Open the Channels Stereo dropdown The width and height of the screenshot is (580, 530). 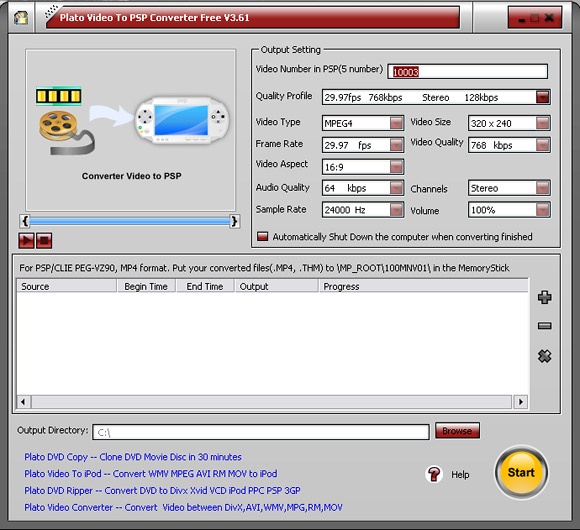pyautogui.click(x=543, y=188)
